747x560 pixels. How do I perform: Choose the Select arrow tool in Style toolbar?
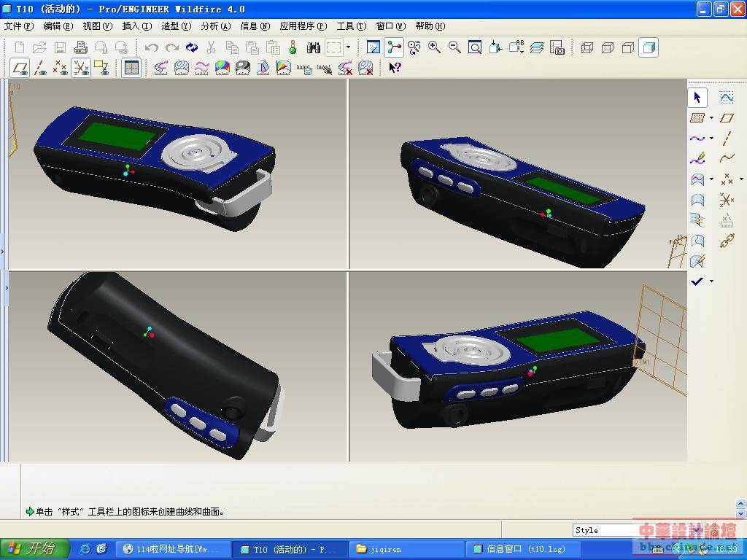[x=697, y=98]
